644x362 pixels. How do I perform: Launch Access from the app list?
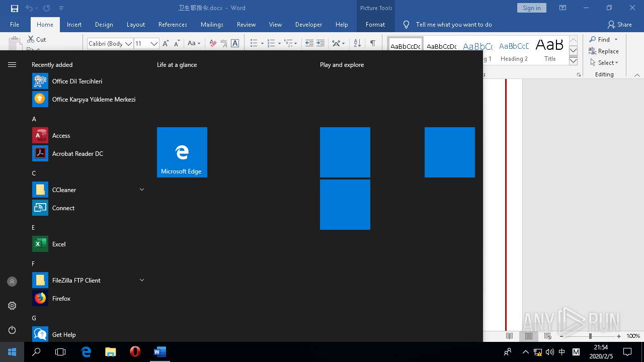(88, 136)
